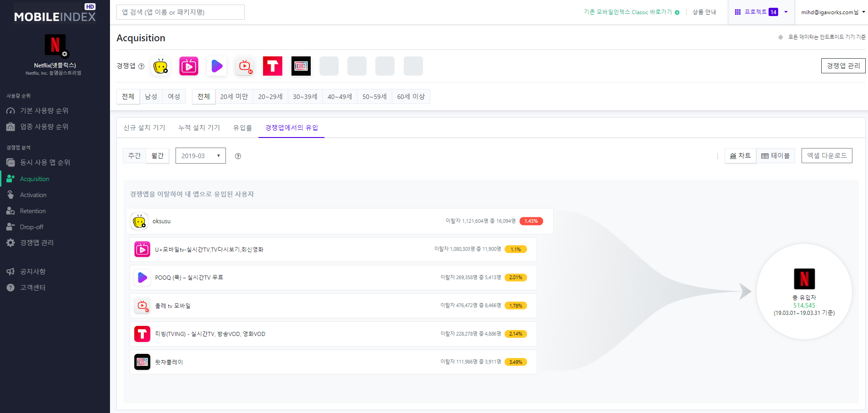Go to Drop-off in the sidebar
This screenshot has width=868, height=413.
[x=32, y=227]
